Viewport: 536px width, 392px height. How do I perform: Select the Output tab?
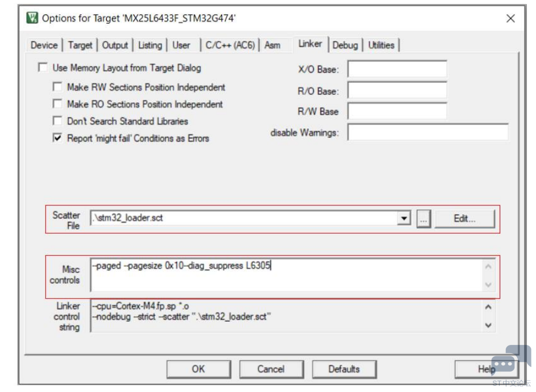(115, 45)
